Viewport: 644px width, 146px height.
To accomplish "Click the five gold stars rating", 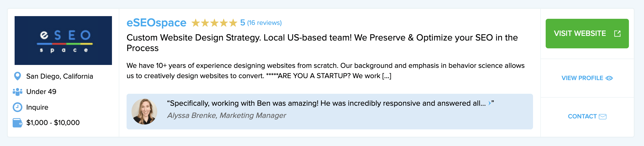I will pos(214,23).
